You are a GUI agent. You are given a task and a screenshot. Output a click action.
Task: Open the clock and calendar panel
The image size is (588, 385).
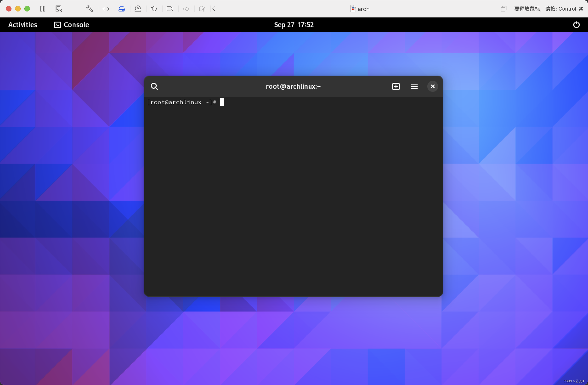click(294, 25)
